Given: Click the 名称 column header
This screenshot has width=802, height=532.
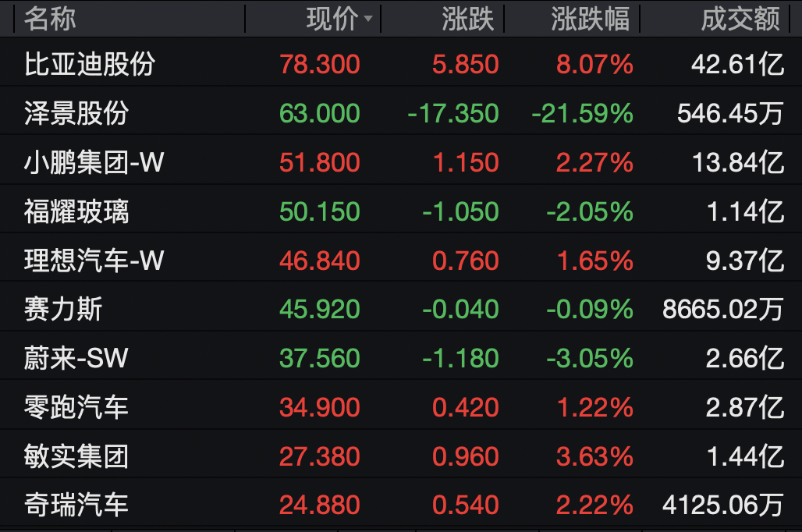Looking at the screenshot, I should tap(50, 19).
